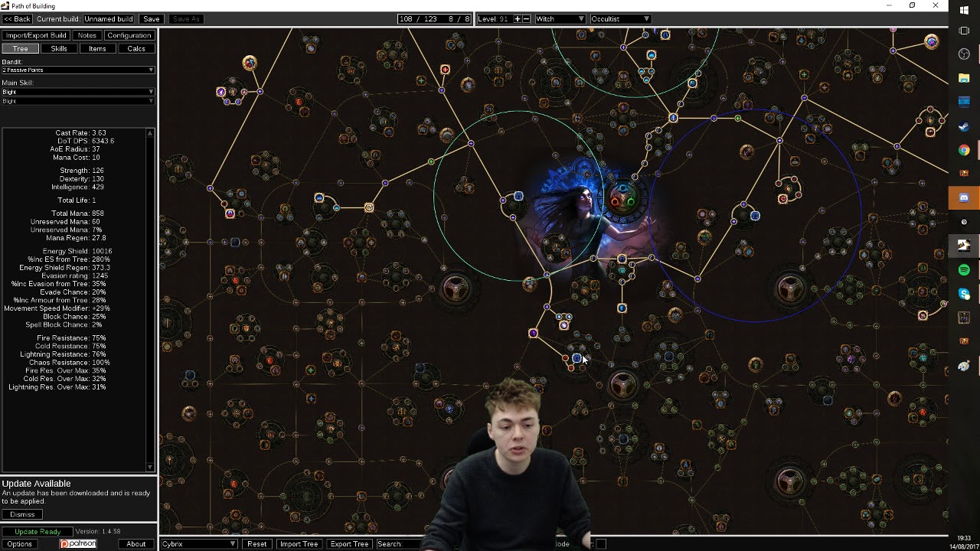Expand the Bandit dropdown
Image resolution: width=980 pixels, height=551 pixels.
coord(77,70)
